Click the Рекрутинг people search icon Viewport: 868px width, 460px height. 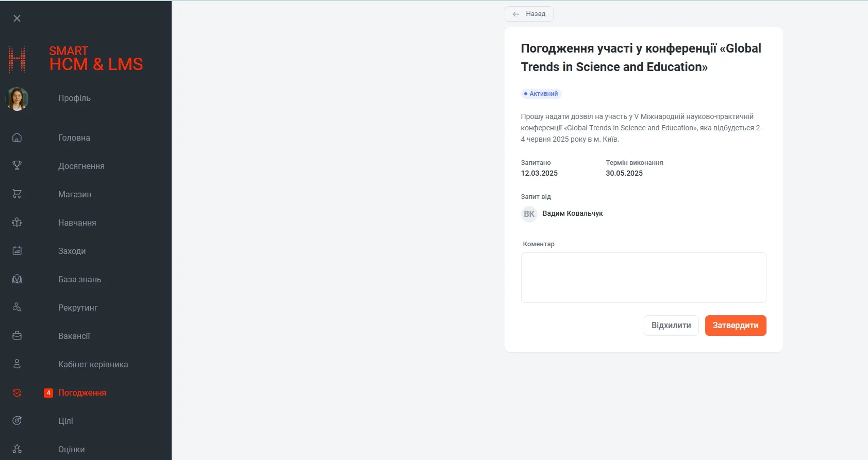click(17, 308)
